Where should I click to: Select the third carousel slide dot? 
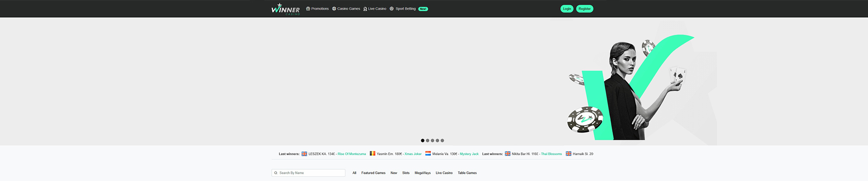click(x=433, y=140)
